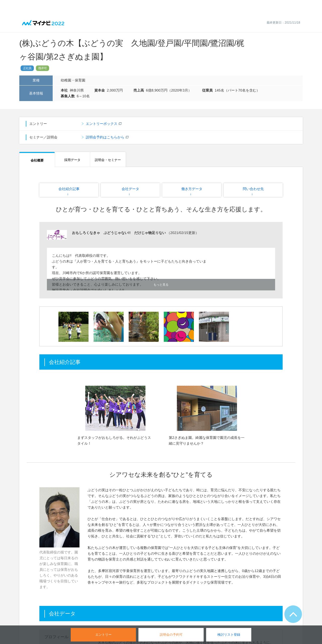Click the scroll-to-top arrow button
This screenshot has width=322, height=644.
pos(293,614)
